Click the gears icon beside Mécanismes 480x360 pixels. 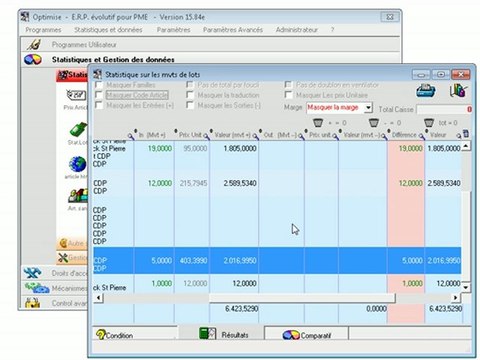pyautogui.click(x=37, y=288)
